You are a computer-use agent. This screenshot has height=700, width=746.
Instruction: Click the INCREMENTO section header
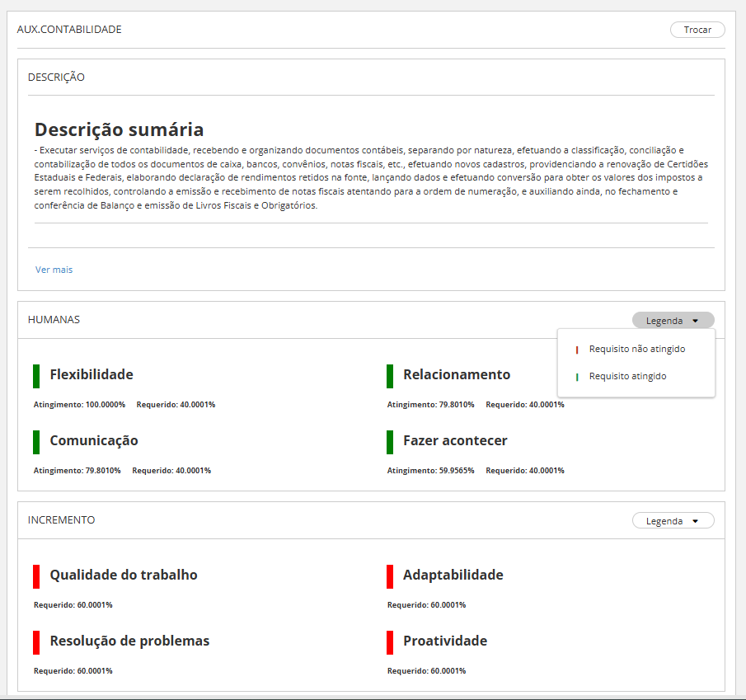(x=61, y=520)
